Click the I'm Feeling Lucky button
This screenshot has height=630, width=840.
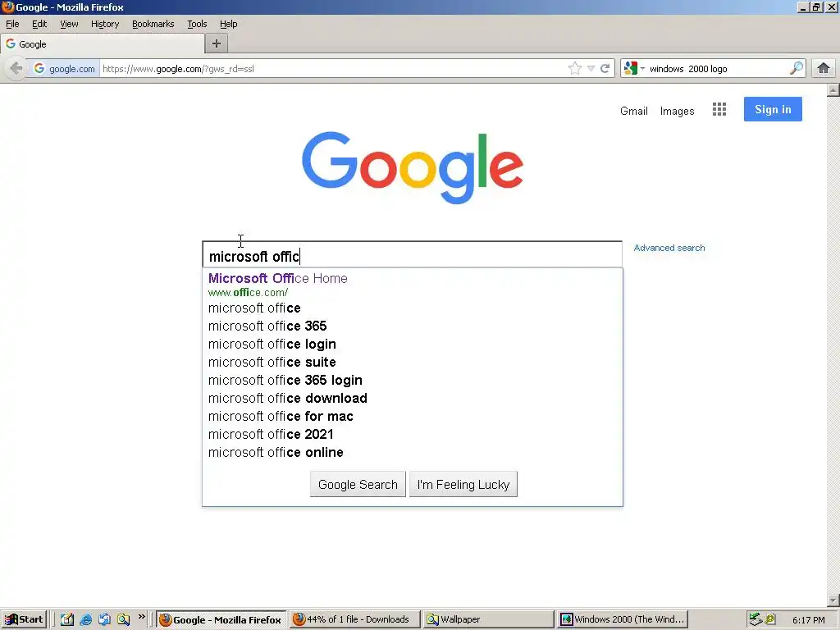click(463, 484)
